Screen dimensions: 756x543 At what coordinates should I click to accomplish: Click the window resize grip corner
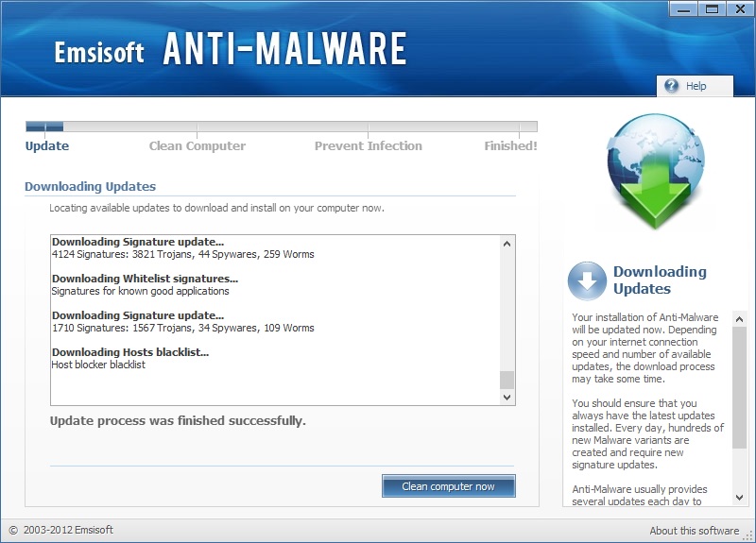coord(748,535)
